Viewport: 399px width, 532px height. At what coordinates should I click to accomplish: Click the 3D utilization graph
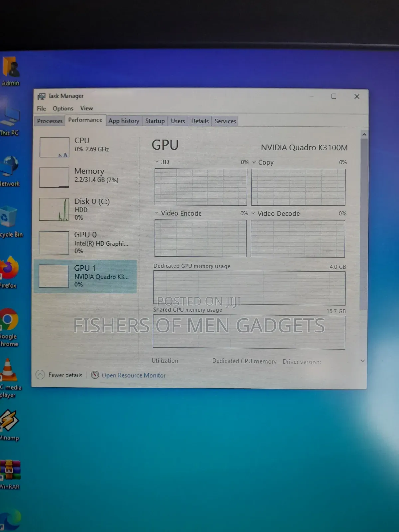click(201, 187)
